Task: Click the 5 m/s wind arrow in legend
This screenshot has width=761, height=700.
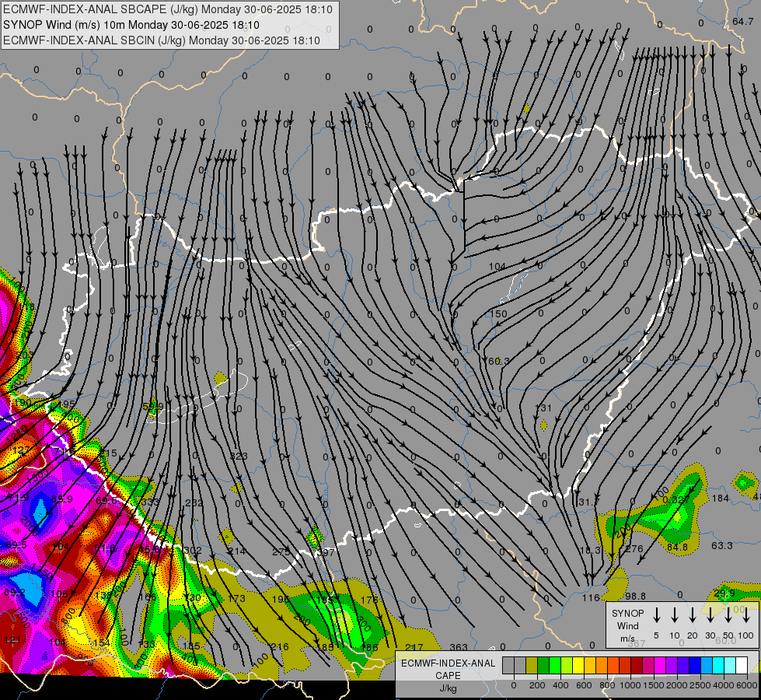Action: pyautogui.click(x=656, y=614)
